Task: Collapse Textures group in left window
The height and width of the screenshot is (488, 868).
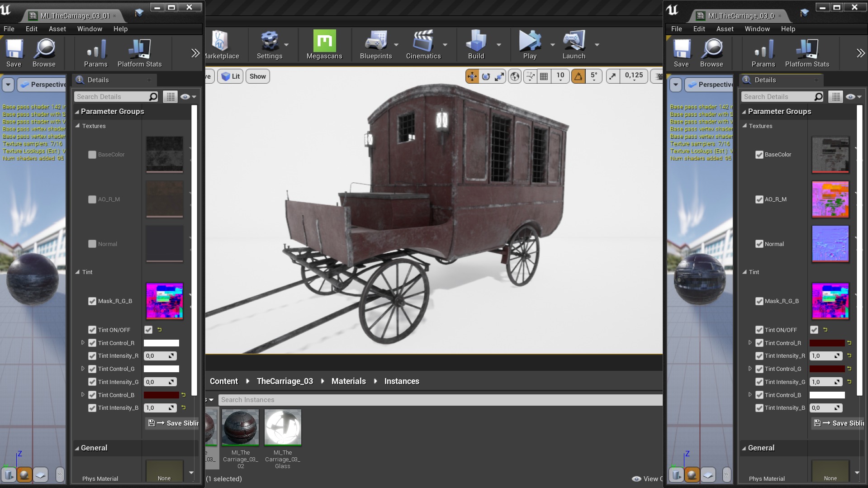Action: point(78,126)
